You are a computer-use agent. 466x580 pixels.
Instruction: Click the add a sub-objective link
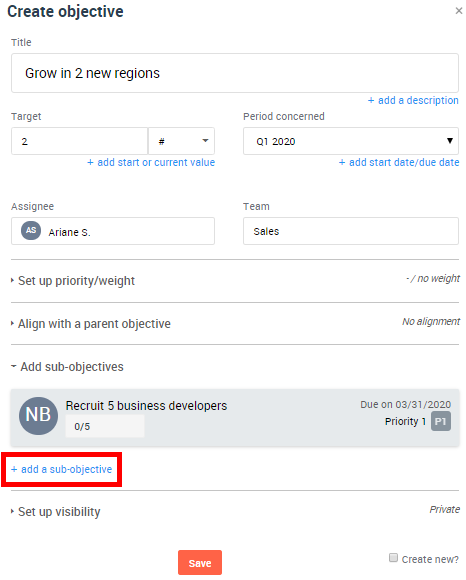61,469
